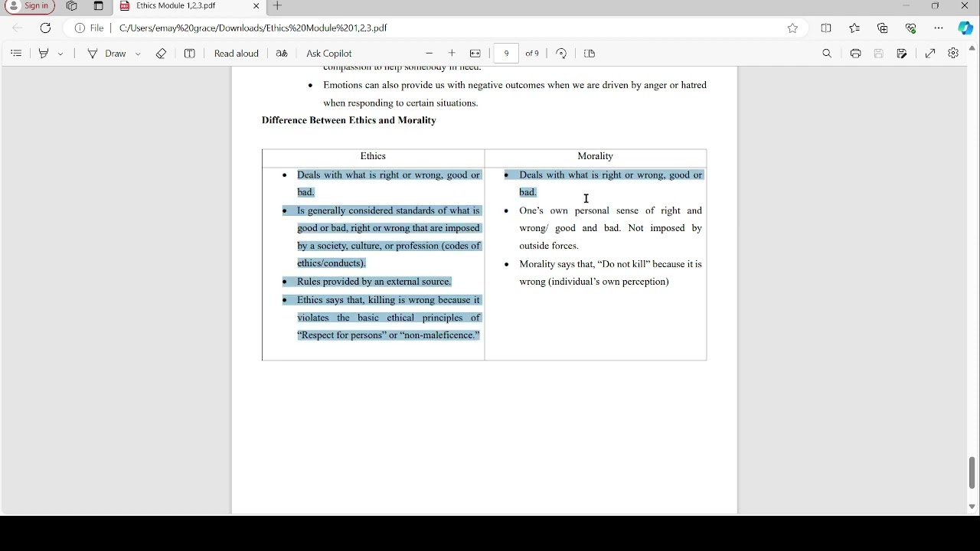Screen dimensions: 980x551
Task: Refresh the current page
Action: pyautogui.click(x=45, y=28)
